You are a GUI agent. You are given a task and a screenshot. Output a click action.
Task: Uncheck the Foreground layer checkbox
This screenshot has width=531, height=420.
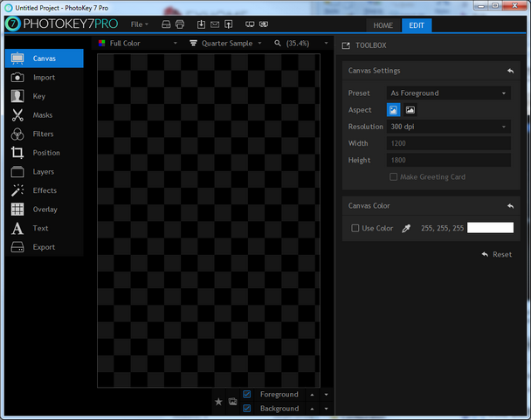(x=247, y=395)
